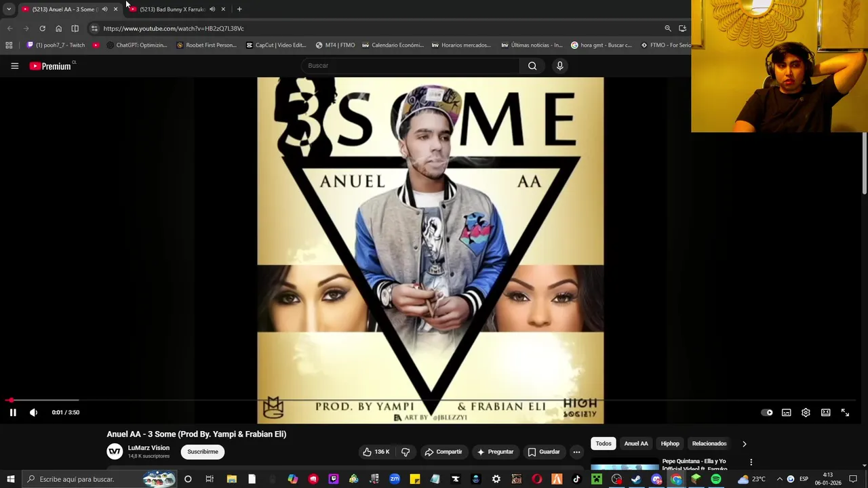Select the Todos filter chip
The width and height of the screenshot is (868, 488).
tap(604, 444)
